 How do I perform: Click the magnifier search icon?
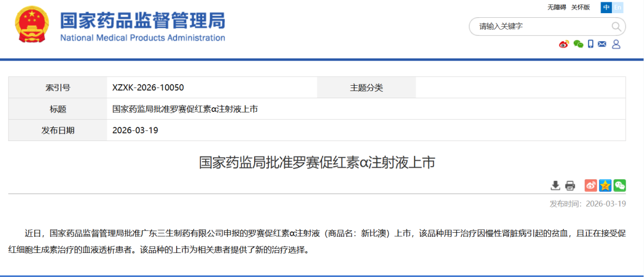[616, 27]
